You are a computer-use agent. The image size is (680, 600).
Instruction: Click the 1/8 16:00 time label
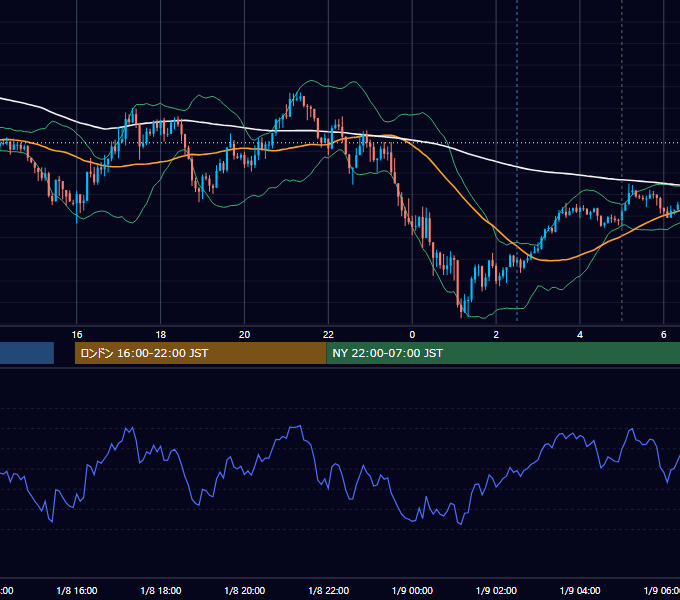pos(77,590)
